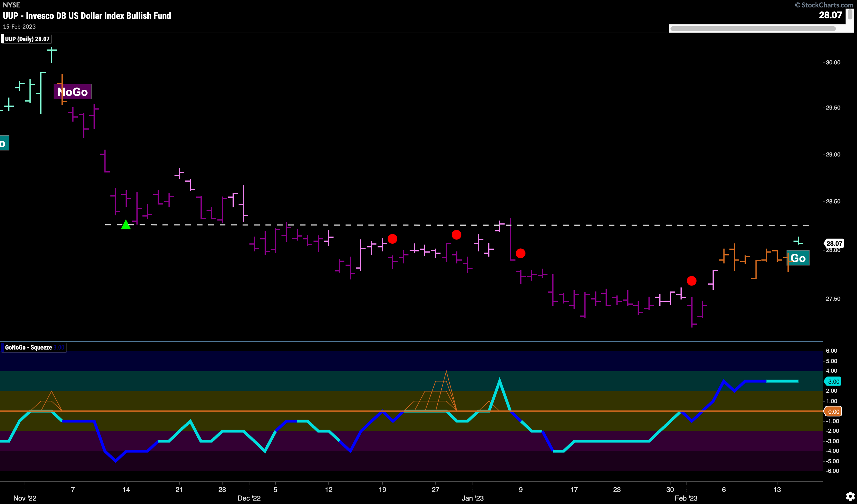Click the horizontal scrollbar thumb at top right
This screenshot has height=504, width=857.
pyautogui.click(x=753, y=29)
